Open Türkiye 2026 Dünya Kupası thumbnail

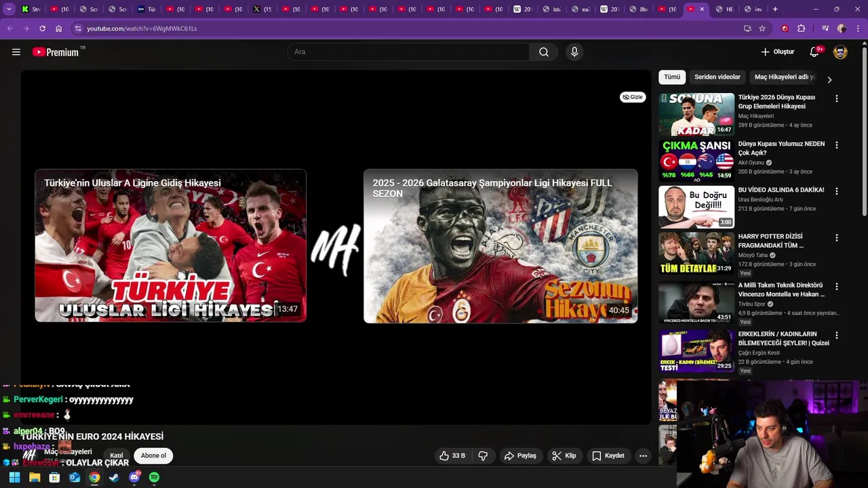pos(696,115)
